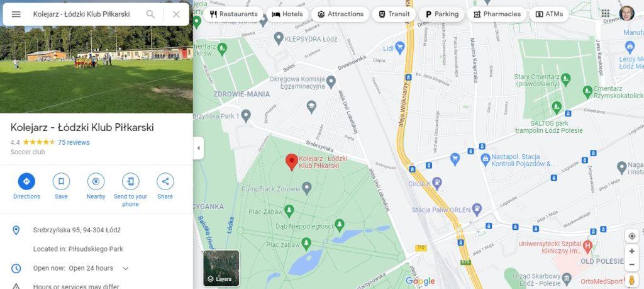Get Directions to Kolejarz club
The image size is (644, 289).
click(x=26, y=186)
